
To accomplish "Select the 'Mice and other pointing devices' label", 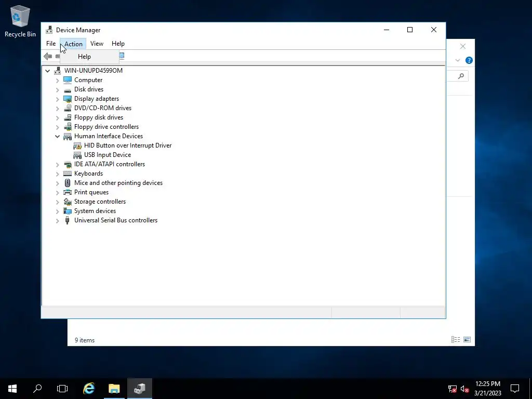I will coord(118,183).
